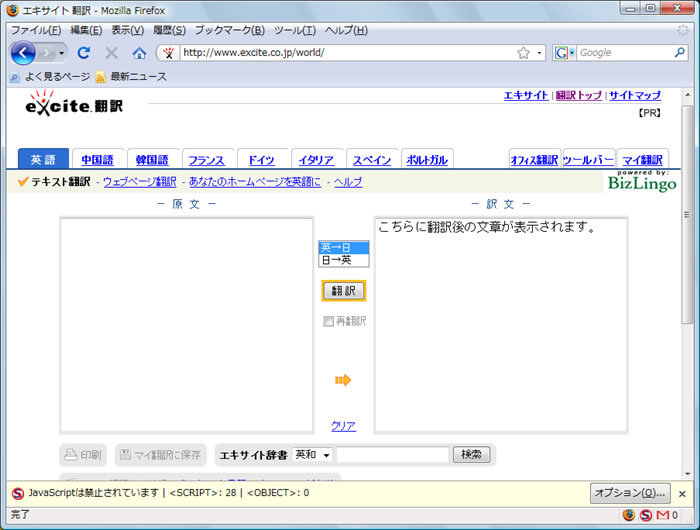The width and height of the screenshot is (700, 530).
Task: Open the ツール menu
Action: coord(295,30)
